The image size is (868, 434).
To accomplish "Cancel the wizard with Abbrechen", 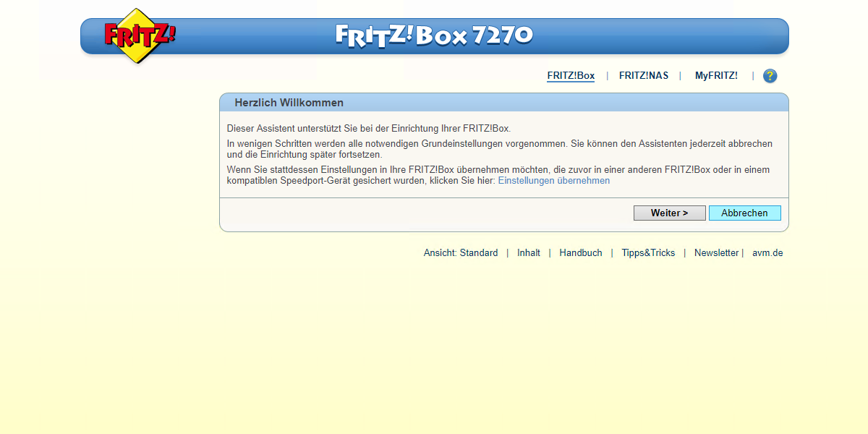I will click(745, 213).
